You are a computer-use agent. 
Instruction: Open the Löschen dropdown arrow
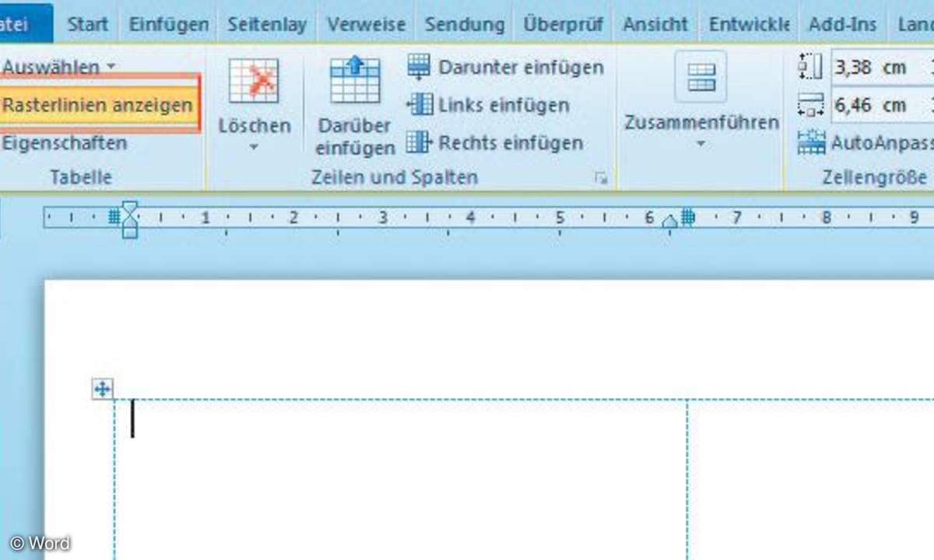(x=254, y=147)
